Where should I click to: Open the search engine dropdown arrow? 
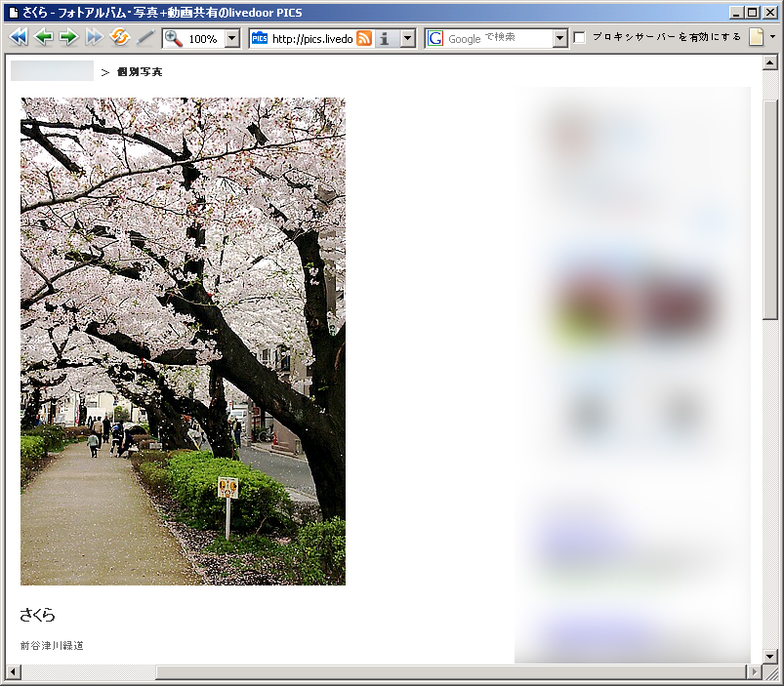560,38
